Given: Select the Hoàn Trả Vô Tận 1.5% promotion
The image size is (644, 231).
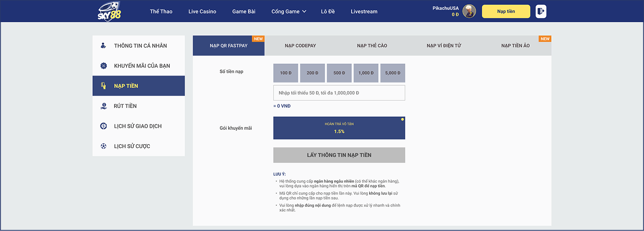Looking at the screenshot, I should [x=339, y=128].
